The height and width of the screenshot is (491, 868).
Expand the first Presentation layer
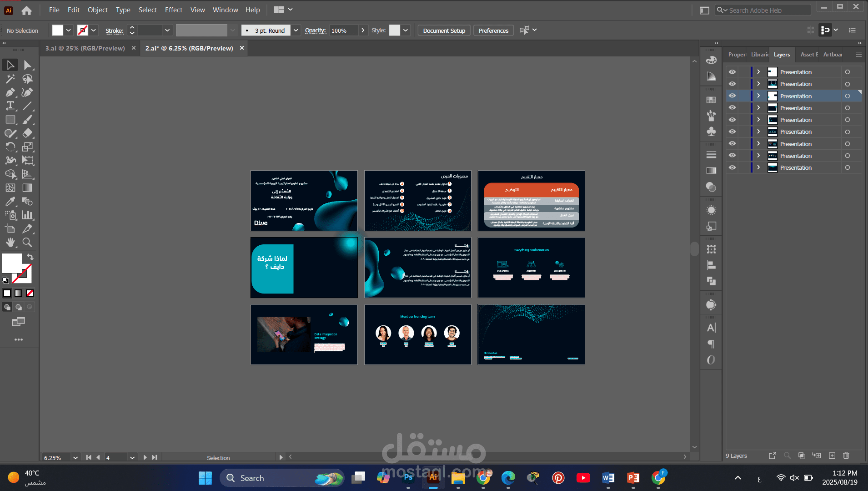tap(758, 72)
